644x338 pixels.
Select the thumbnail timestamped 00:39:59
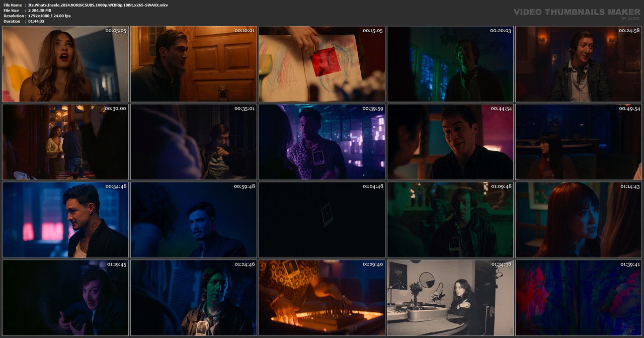pos(322,142)
